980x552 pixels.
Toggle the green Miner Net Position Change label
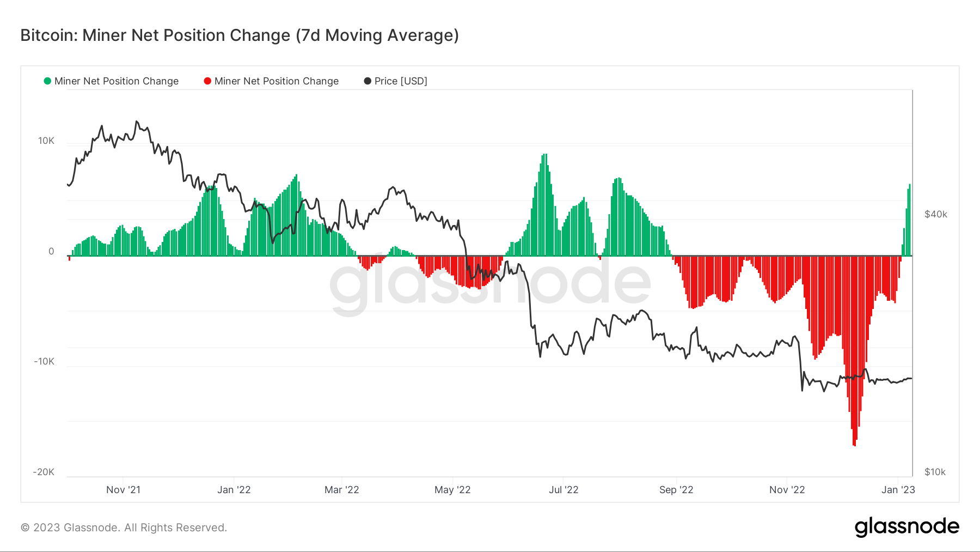point(117,81)
